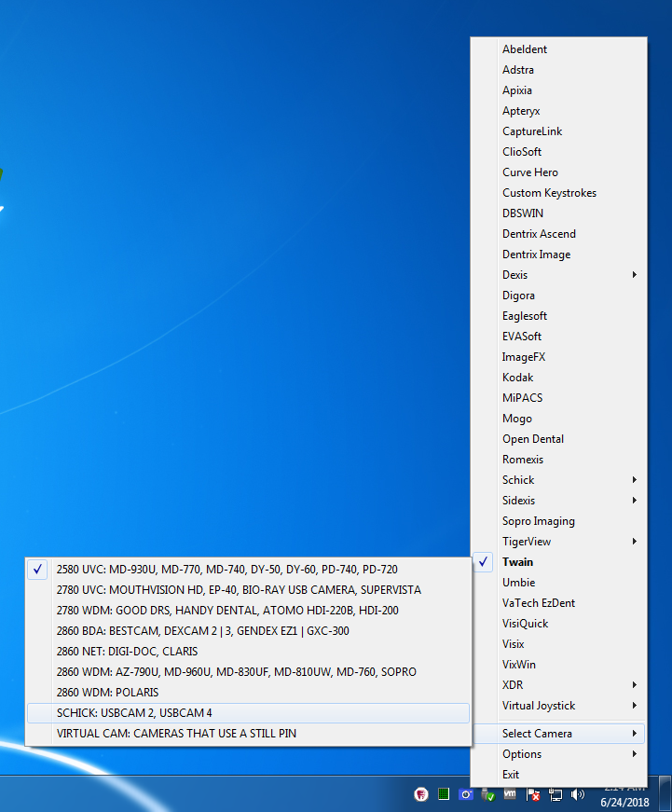Select VaTech EzDent entry
This screenshot has height=812, width=672.
coord(559,603)
